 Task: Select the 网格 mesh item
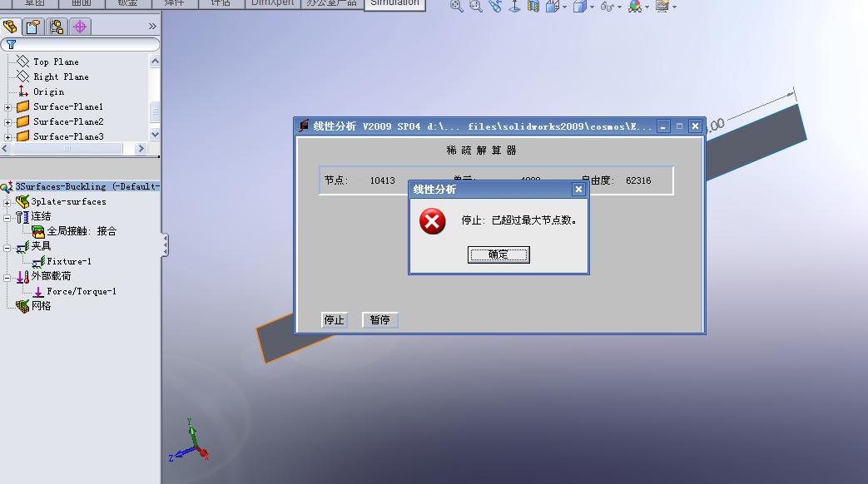pyautogui.click(x=41, y=306)
